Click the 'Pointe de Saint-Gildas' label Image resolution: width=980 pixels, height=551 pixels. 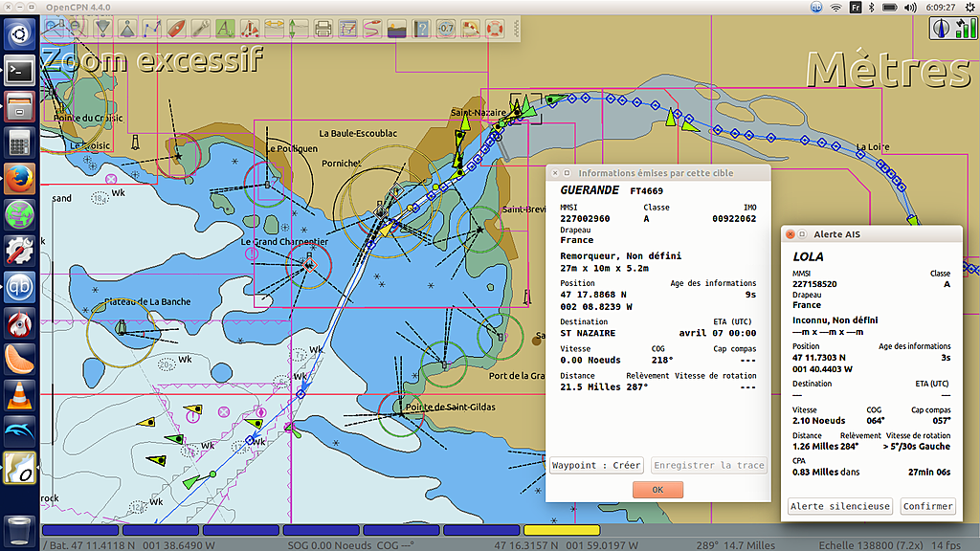tap(450, 407)
